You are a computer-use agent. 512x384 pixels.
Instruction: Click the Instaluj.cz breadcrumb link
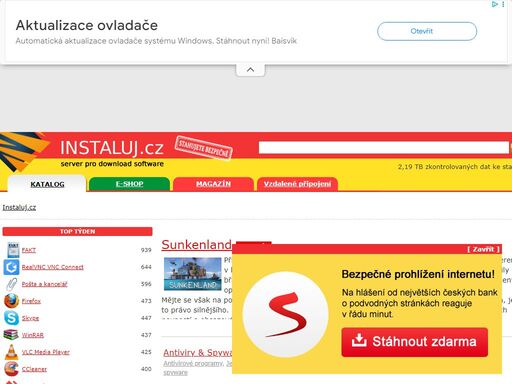coord(19,207)
